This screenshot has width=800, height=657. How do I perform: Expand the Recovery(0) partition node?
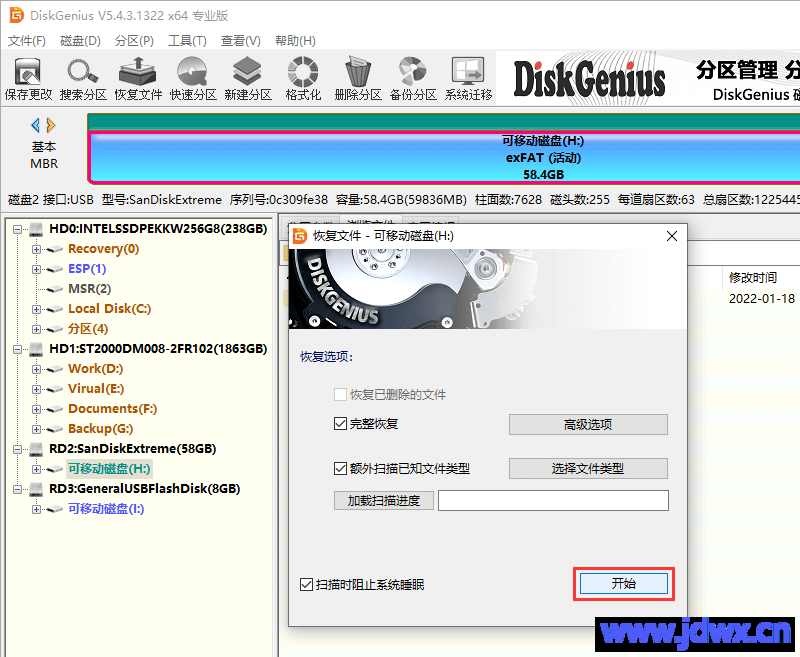[36, 249]
